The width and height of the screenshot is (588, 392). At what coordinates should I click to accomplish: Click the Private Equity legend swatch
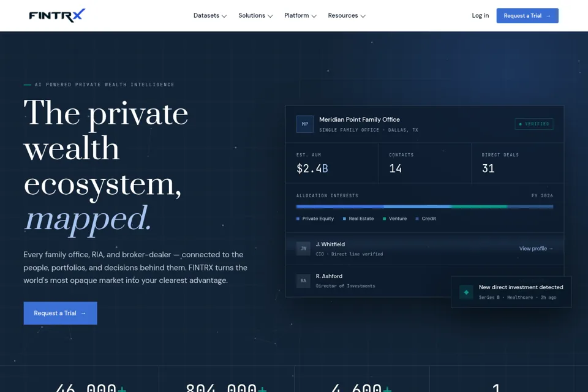click(x=298, y=219)
